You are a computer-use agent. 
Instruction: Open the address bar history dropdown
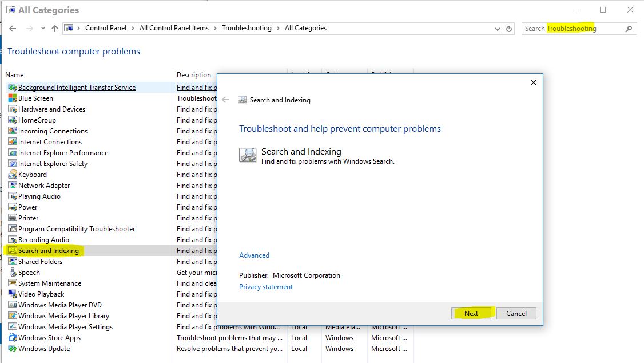497,27
